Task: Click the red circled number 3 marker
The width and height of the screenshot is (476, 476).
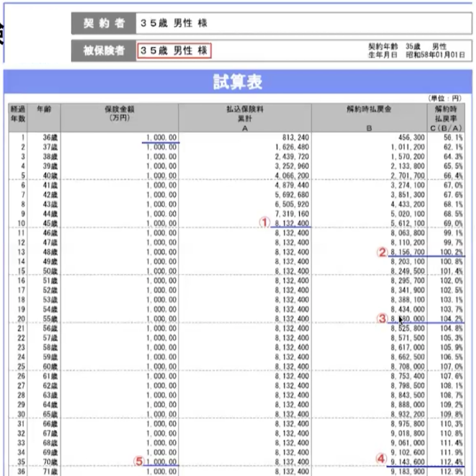Action: (382, 318)
